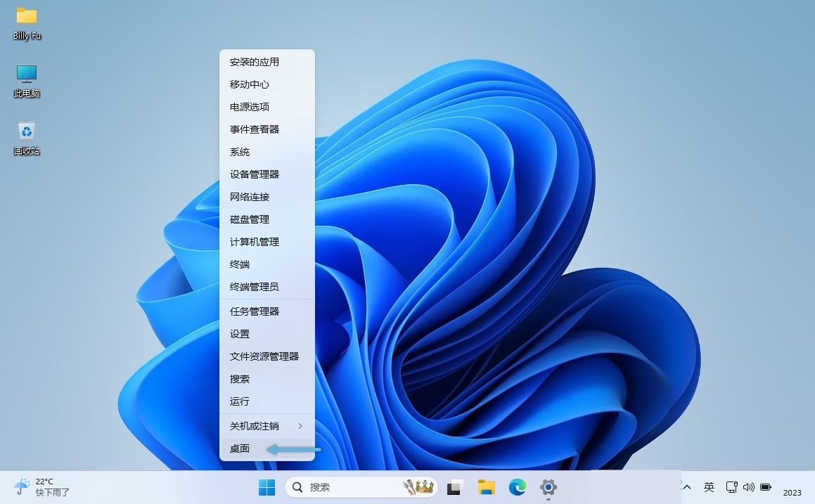Select 系统 in the context menu
This screenshot has height=504, width=815.
click(267, 152)
